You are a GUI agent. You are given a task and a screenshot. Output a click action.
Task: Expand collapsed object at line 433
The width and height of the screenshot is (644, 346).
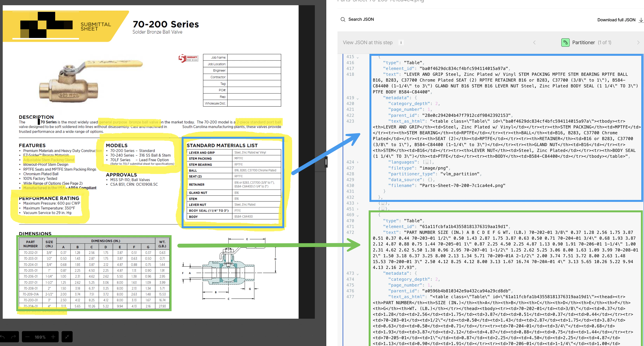(357, 203)
